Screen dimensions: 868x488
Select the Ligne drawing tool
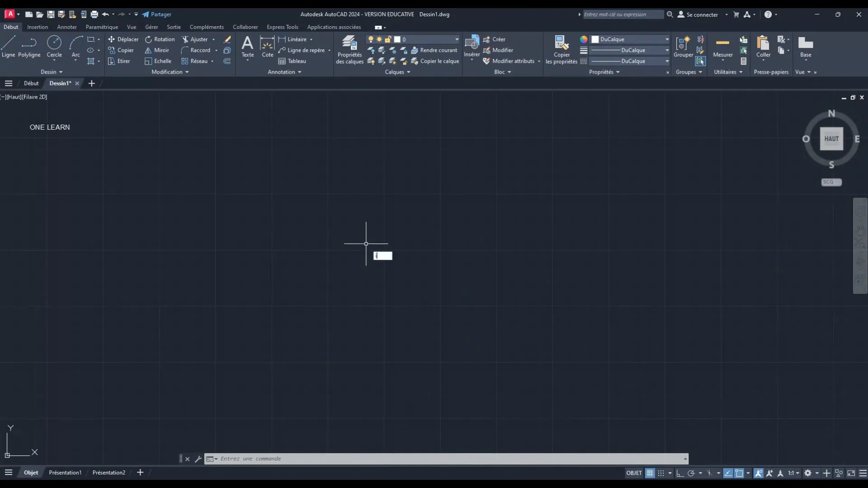click(x=9, y=47)
